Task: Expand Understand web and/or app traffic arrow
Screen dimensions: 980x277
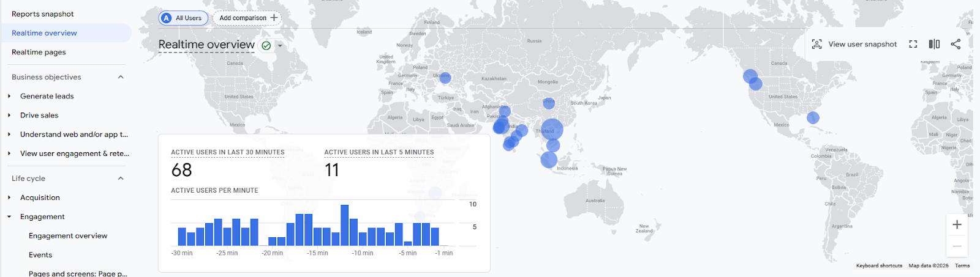Action: click(x=9, y=135)
